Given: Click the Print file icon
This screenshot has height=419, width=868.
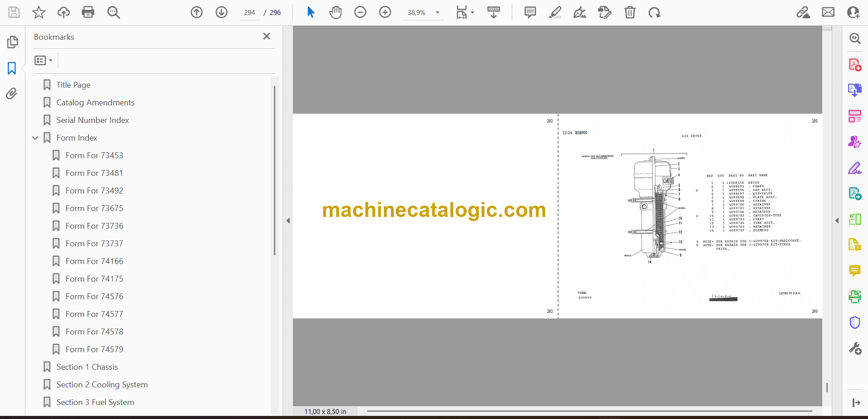Looking at the screenshot, I should (88, 12).
